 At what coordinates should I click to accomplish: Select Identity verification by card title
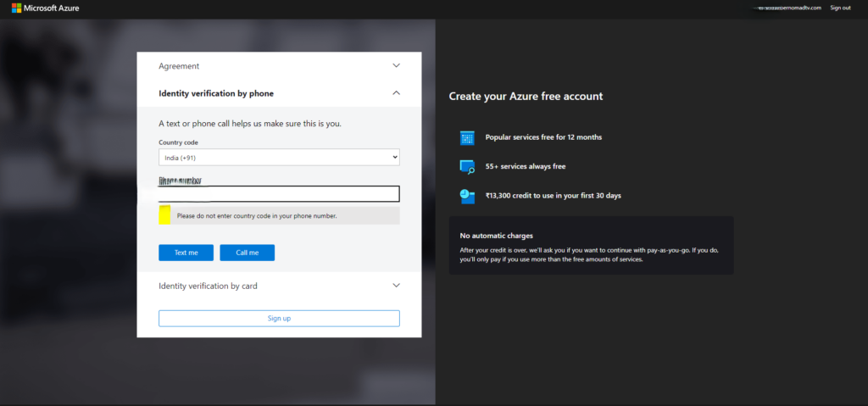(x=208, y=286)
